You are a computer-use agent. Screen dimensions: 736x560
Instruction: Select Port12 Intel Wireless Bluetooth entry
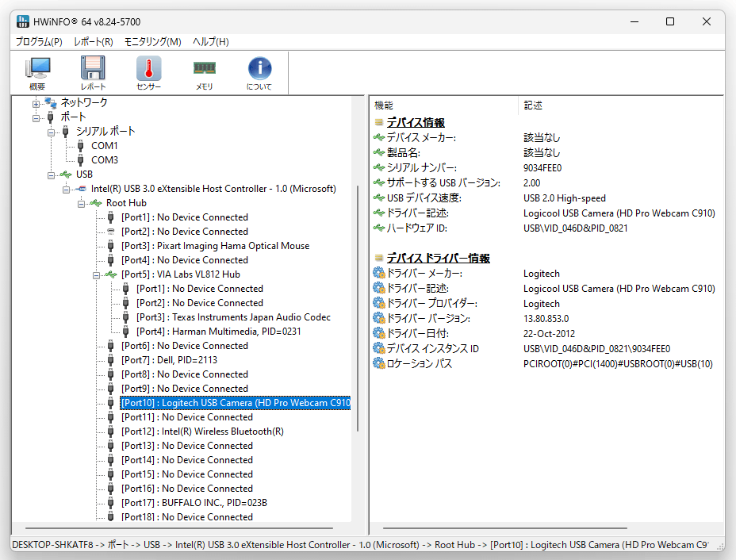tap(202, 432)
